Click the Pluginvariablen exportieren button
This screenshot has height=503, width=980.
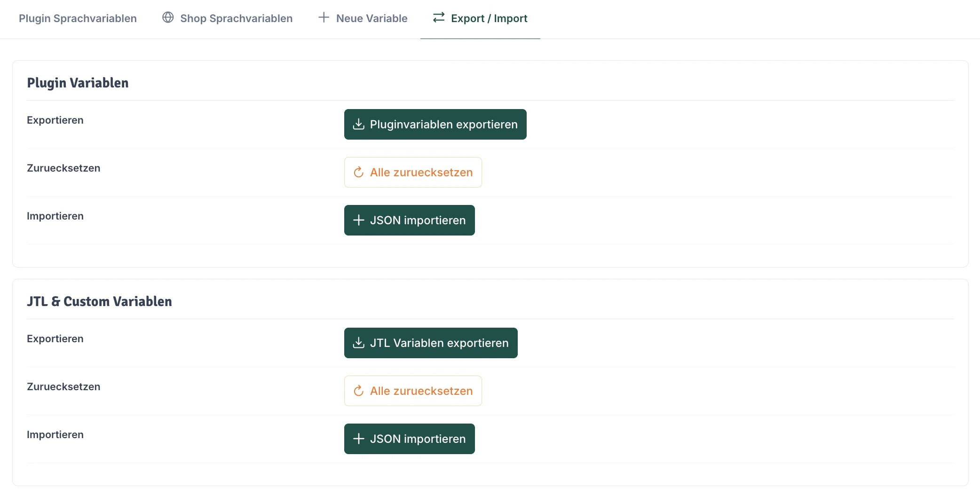pyautogui.click(x=435, y=124)
